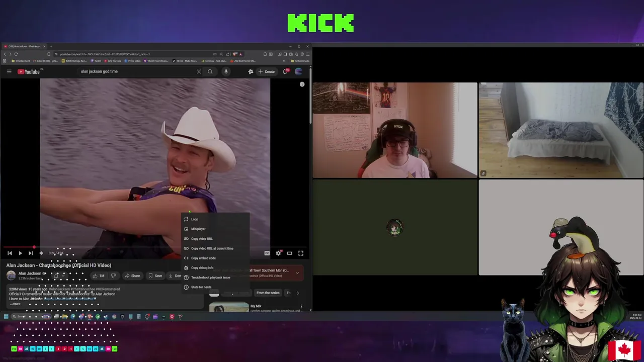Click the streamer webcam feed
Image resolution: width=644 pixels, height=362 pixels.
[x=395, y=130]
